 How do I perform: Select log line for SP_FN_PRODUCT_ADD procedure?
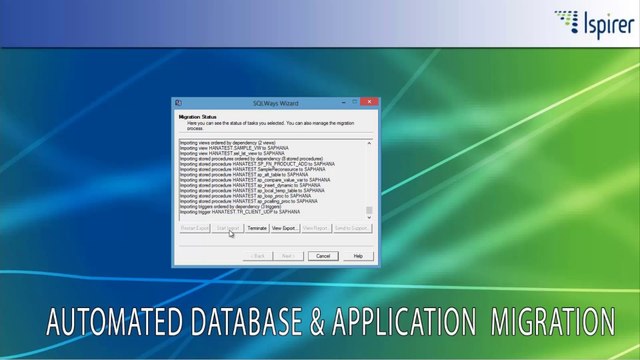(257, 164)
